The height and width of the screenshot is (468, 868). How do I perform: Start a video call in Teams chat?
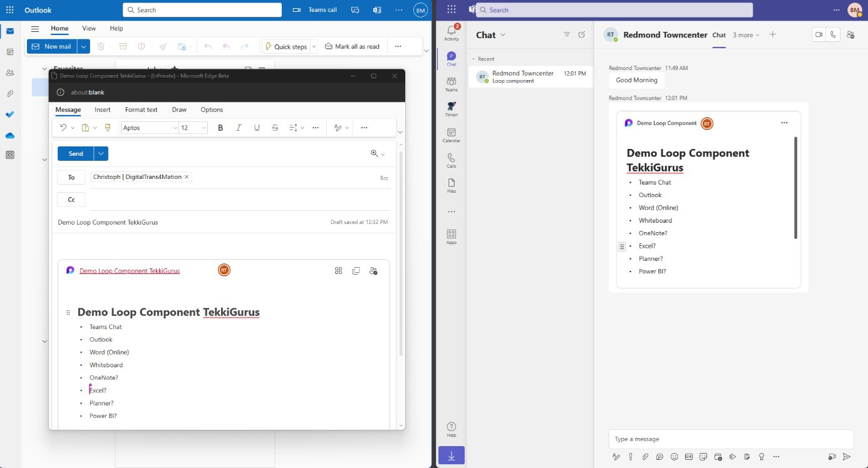819,35
